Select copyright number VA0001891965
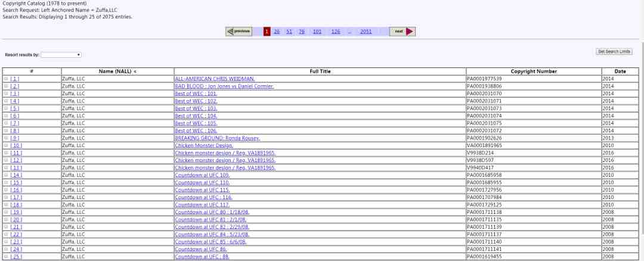This screenshot has height=261, width=644. [484, 145]
